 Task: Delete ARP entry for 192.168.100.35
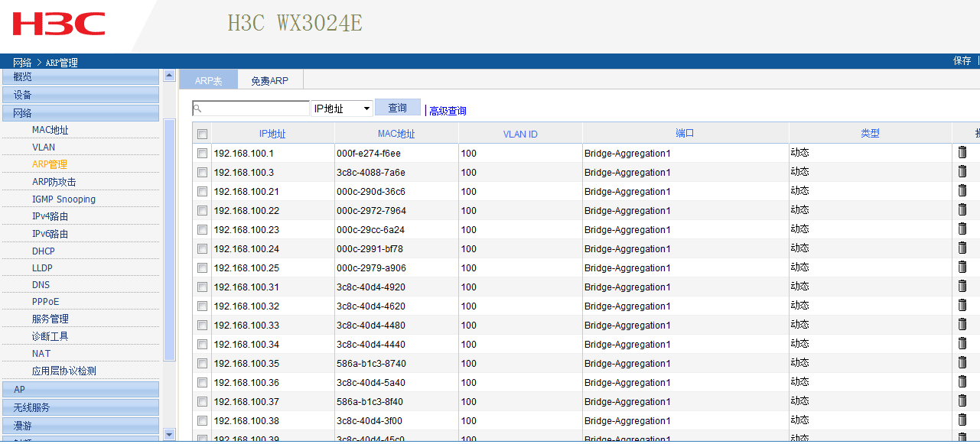[x=962, y=362]
